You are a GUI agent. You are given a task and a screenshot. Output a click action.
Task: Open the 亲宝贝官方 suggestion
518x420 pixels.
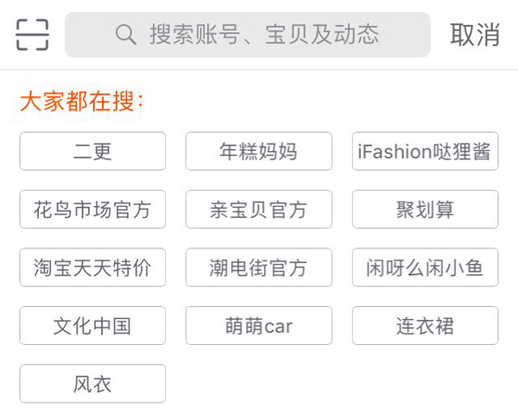[x=259, y=210]
